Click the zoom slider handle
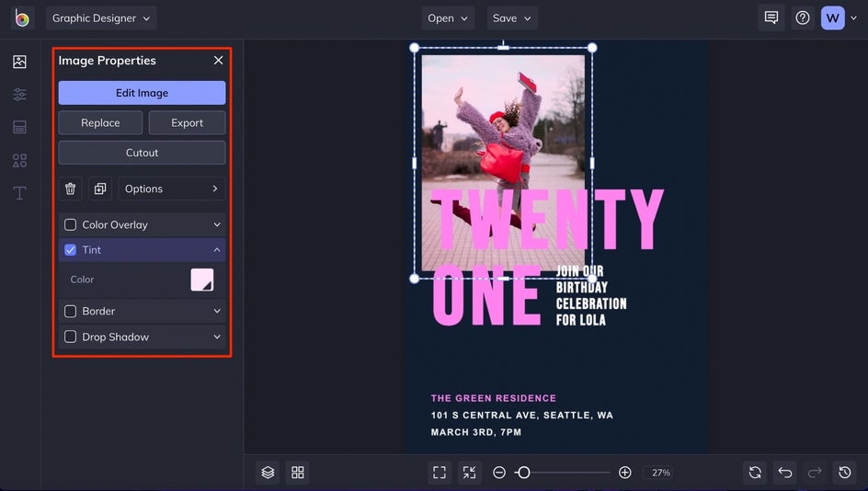The width and height of the screenshot is (868, 491). pos(524,473)
